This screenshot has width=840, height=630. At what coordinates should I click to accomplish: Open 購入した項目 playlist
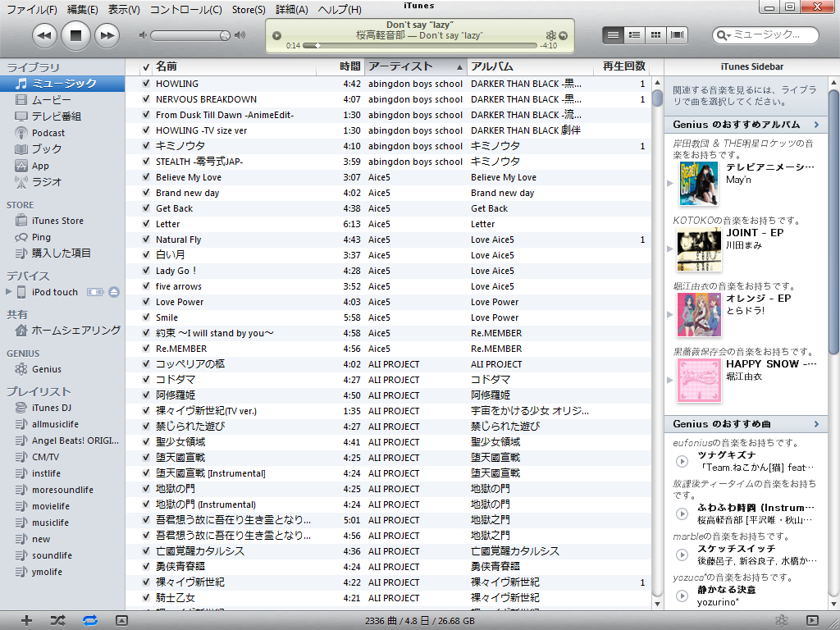(62, 253)
